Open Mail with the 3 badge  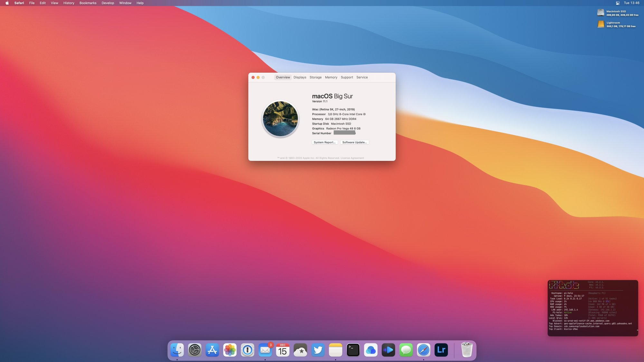[265, 350]
